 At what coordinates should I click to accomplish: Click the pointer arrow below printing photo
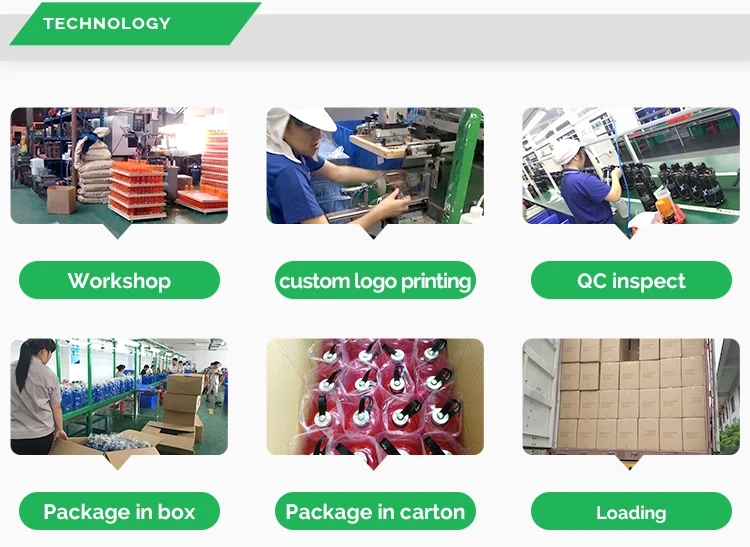pos(374,231)
